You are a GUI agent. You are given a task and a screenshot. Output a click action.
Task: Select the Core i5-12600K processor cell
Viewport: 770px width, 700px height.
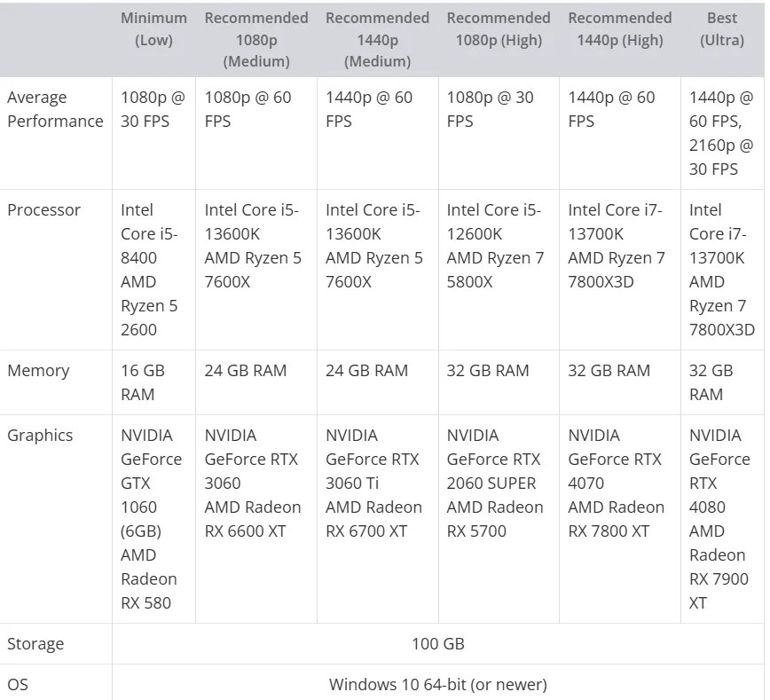point(499,270)
